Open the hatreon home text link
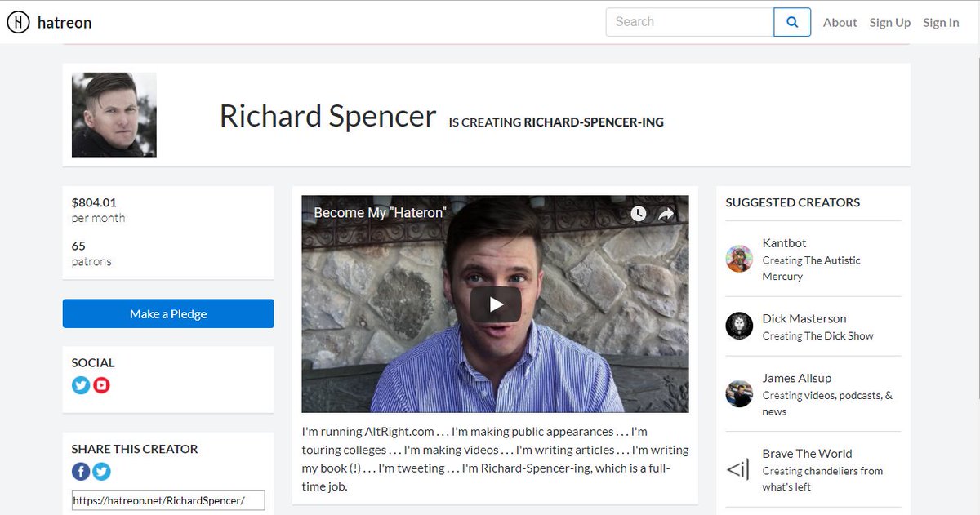980x515 pixels. click(65, 23)
